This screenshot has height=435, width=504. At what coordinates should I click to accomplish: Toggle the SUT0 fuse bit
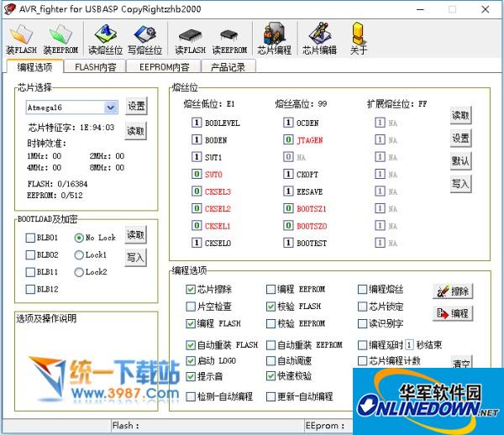[197, 174]
